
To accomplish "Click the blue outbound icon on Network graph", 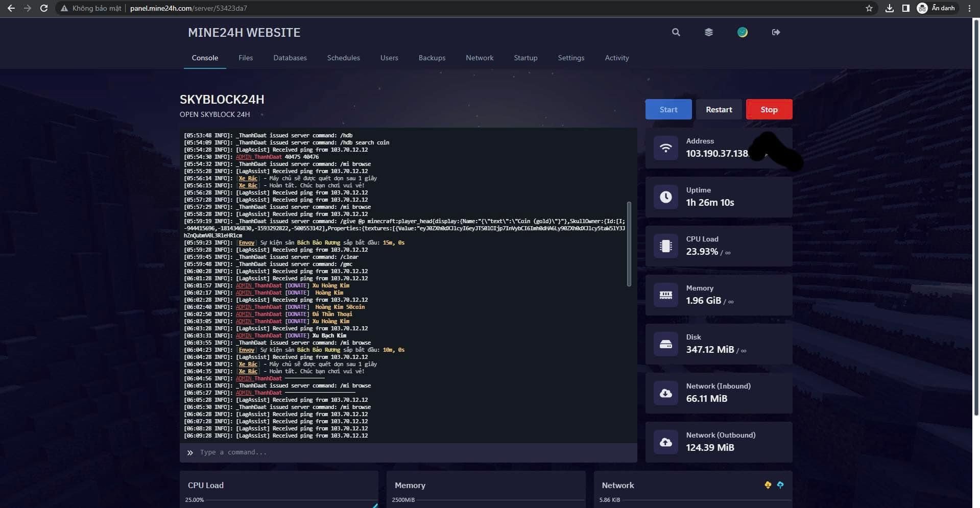I will pos(780,485).
